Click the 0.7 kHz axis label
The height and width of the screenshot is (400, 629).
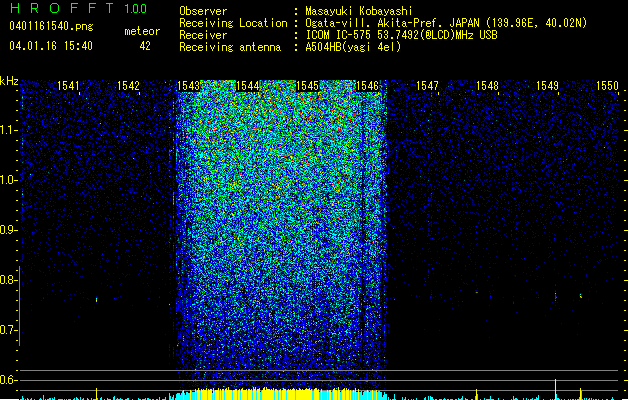tap(8, 330)
